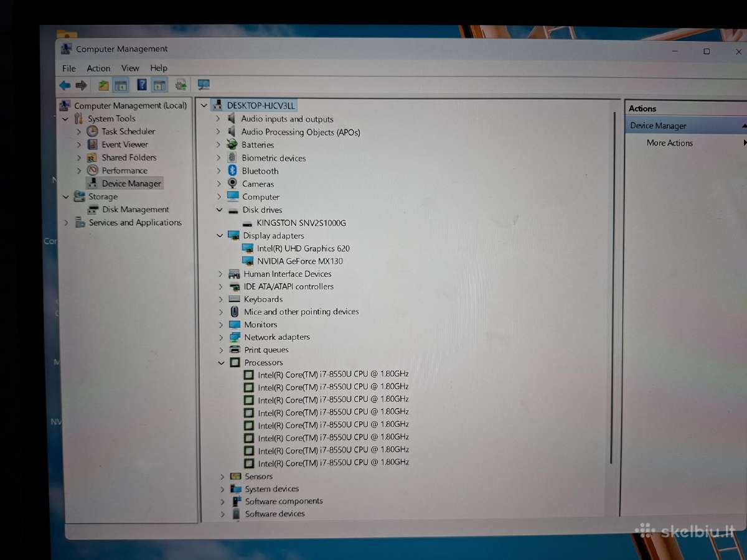Collapse the Processors category
This screenshot has height=560, width=747.
click(221, 363)
